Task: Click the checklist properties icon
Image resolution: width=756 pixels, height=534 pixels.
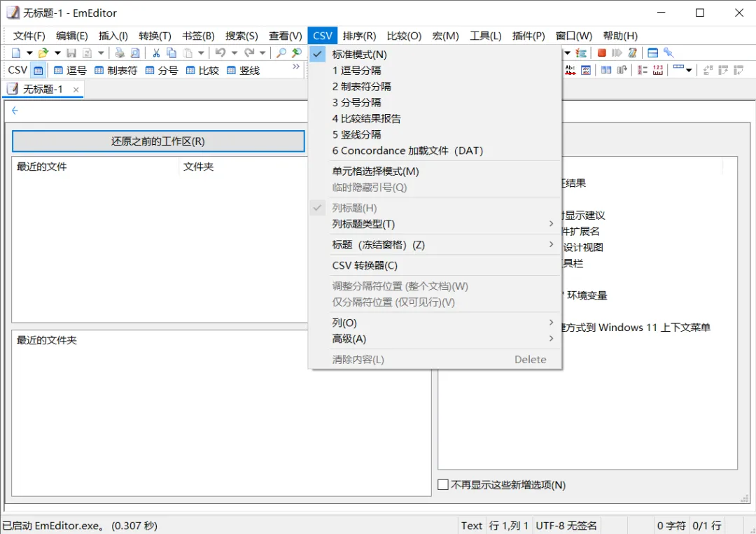Action: [x=581, y=53]
